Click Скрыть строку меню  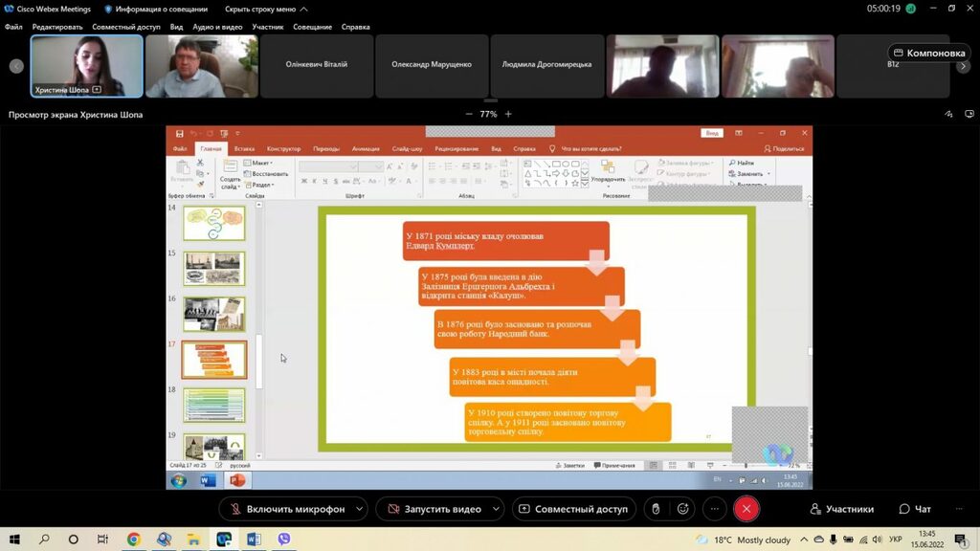point(260,9)
